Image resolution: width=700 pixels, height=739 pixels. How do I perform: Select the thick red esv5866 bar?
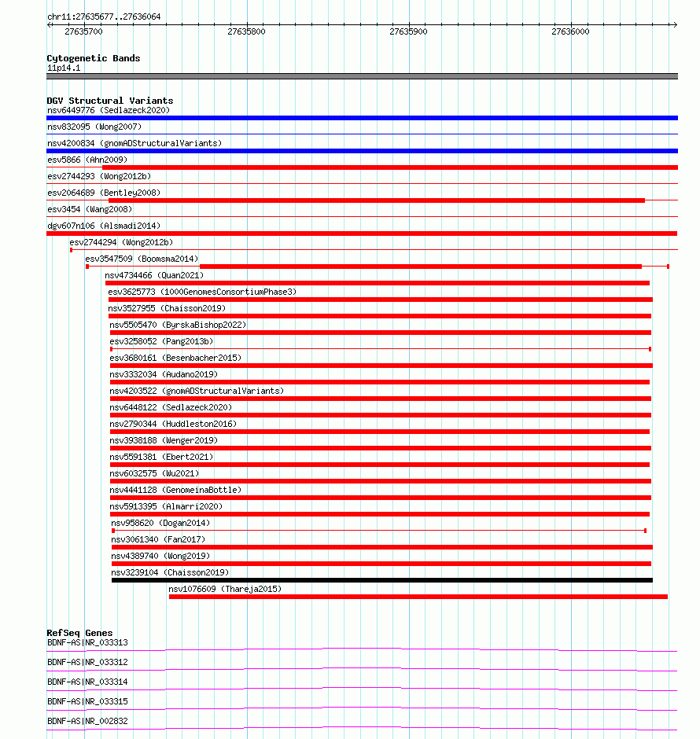click(x=390, y=167)
